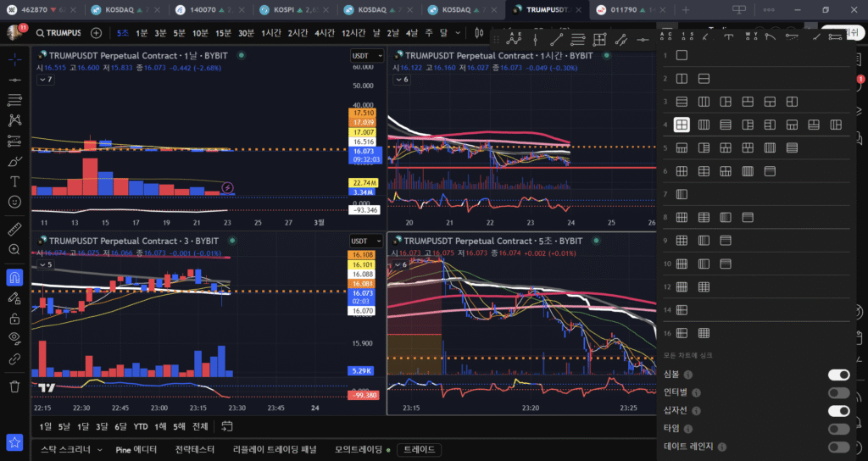Toggle lock all drawings

tap(14, 319)
